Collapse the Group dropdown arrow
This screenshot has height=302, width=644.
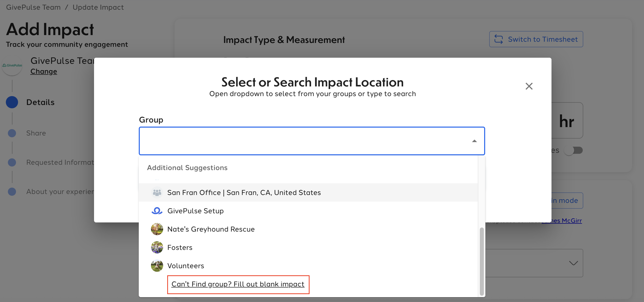(474, 141)
